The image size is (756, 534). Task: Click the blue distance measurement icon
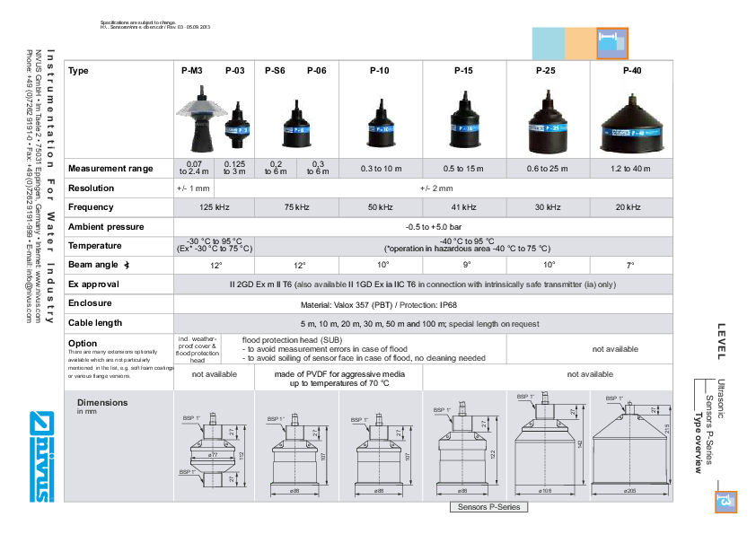point(613,43)
